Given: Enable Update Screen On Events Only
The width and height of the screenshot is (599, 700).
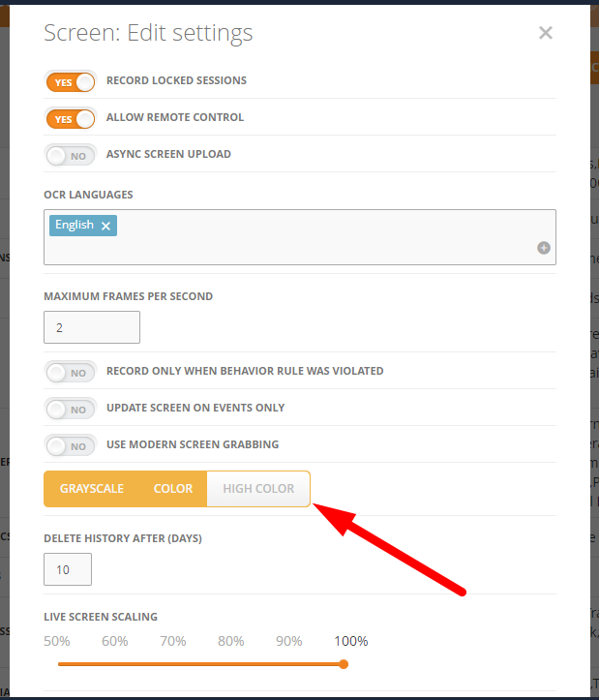Looking at the screenshot, I should point(71,410).
